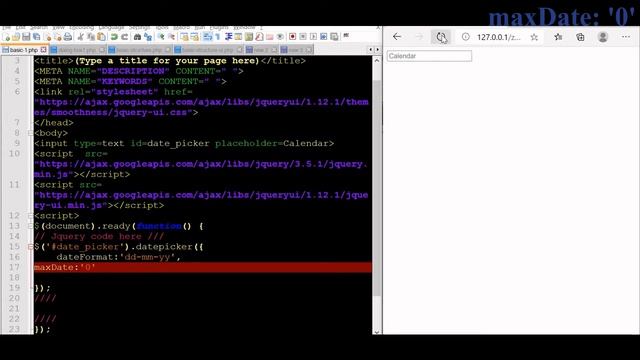This screenshot has height=360, width=640.
Task: Toggle file monitoring eye icon
Action: point(281,37)
